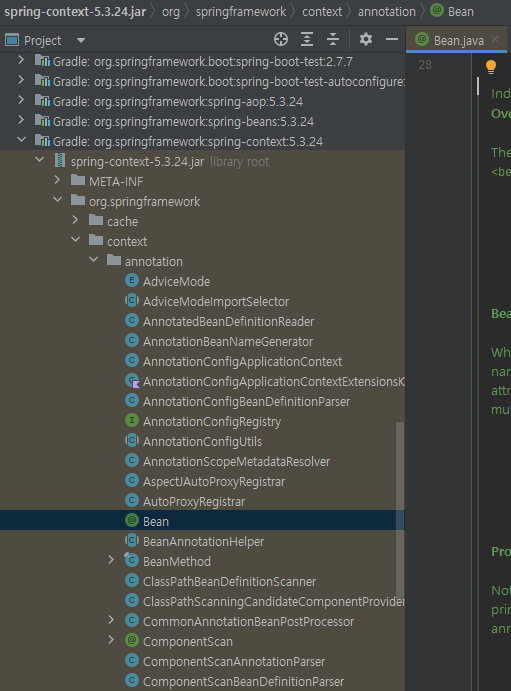Click the AnnotationConfigRegistry interface icon

132,420
